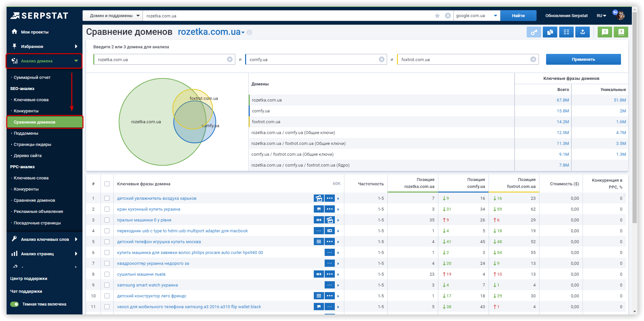Open the column list view icon button
Screen dimensions: 644x321
pyautogui.click(x=566, y=32)
